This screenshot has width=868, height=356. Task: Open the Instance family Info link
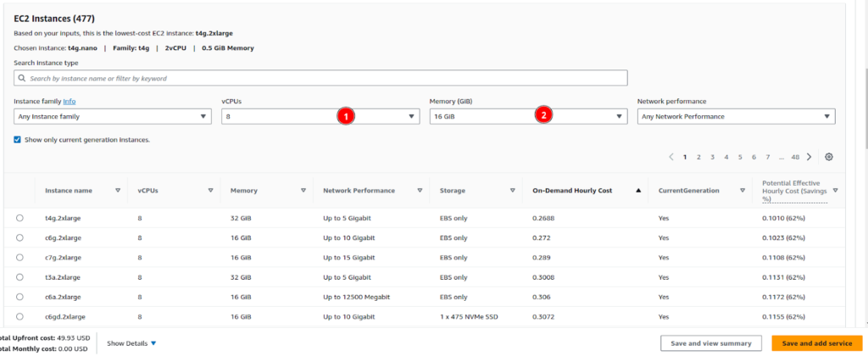pos(70,102)
